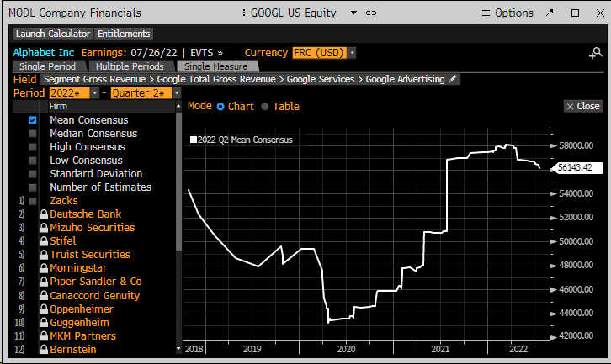Image resolution: width=611 pixels, height=364 pixels.
Task: Open the Options menu
Action: [x=507, y=13]
